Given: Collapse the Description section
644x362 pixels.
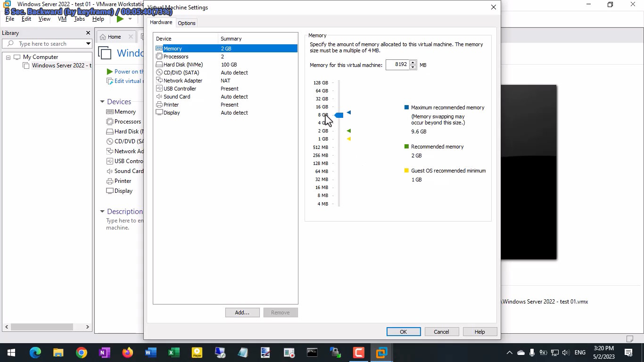Looking at the screenshot, I should [x=102, y=212].
